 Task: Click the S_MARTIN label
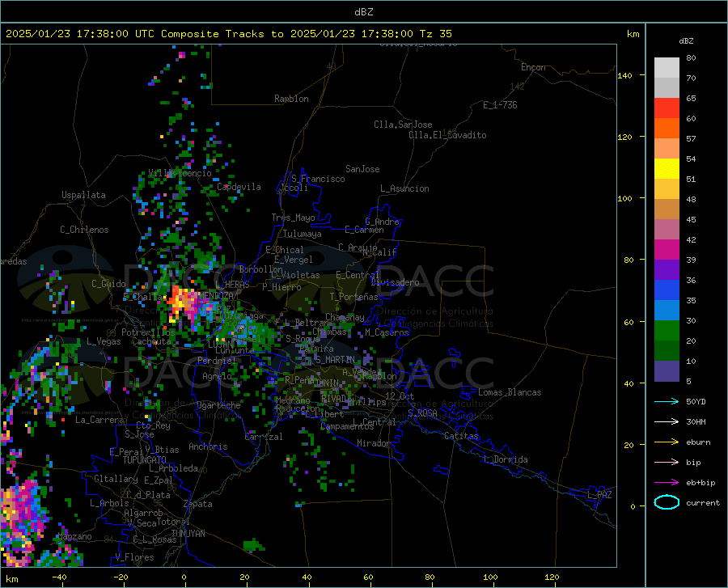tap(335, 360)
